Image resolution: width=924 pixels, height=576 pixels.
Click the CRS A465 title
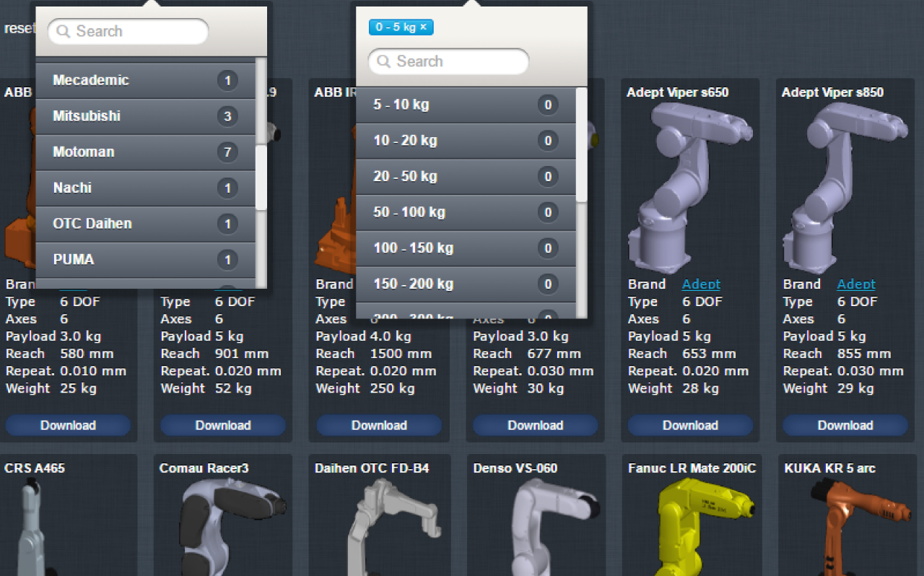tap(35, 468)
